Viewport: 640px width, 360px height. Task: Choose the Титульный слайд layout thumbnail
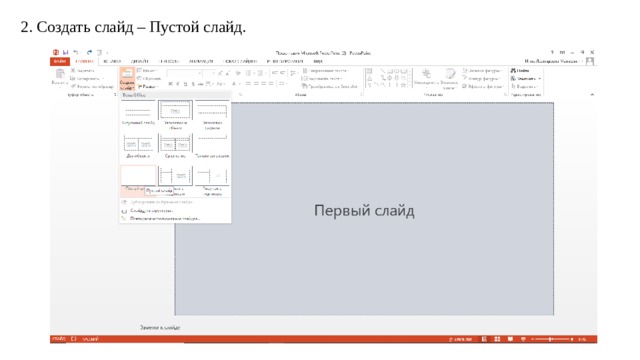(138, 113)
